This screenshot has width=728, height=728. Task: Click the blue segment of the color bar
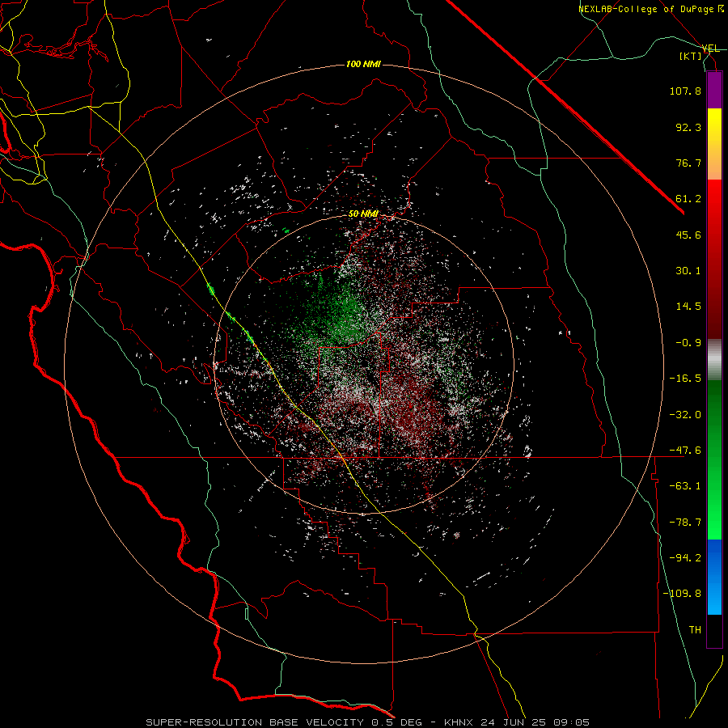pos(714,577)
